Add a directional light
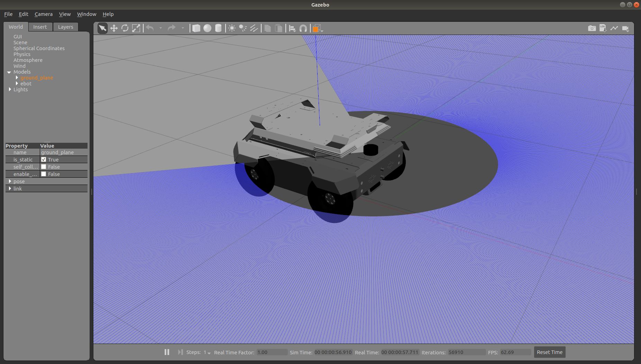This screenshot has height=364, width=641. click(254, 28)
